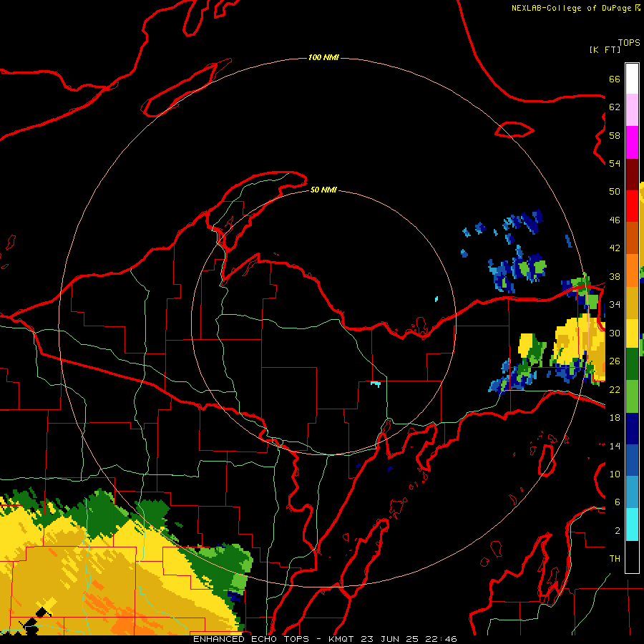This screenshot has width=644, height=644.
Task: Click the 26 value on the legend
Action: (x=615, y=361)
